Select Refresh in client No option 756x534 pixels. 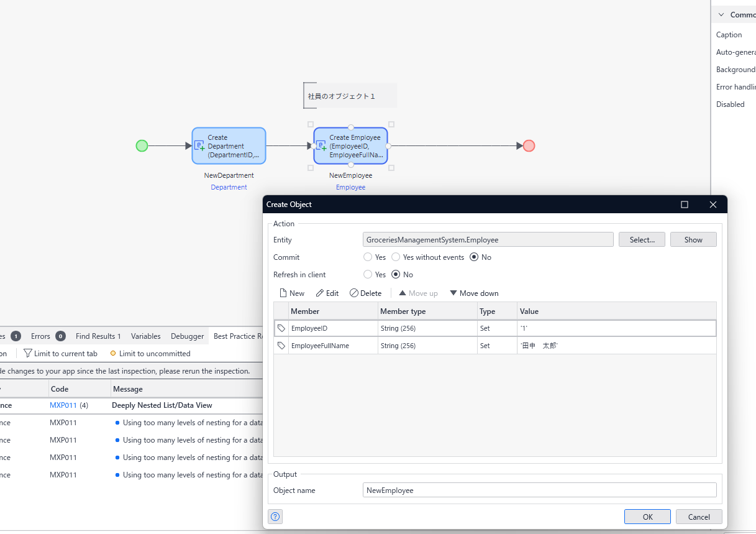[x=396, y=275]
